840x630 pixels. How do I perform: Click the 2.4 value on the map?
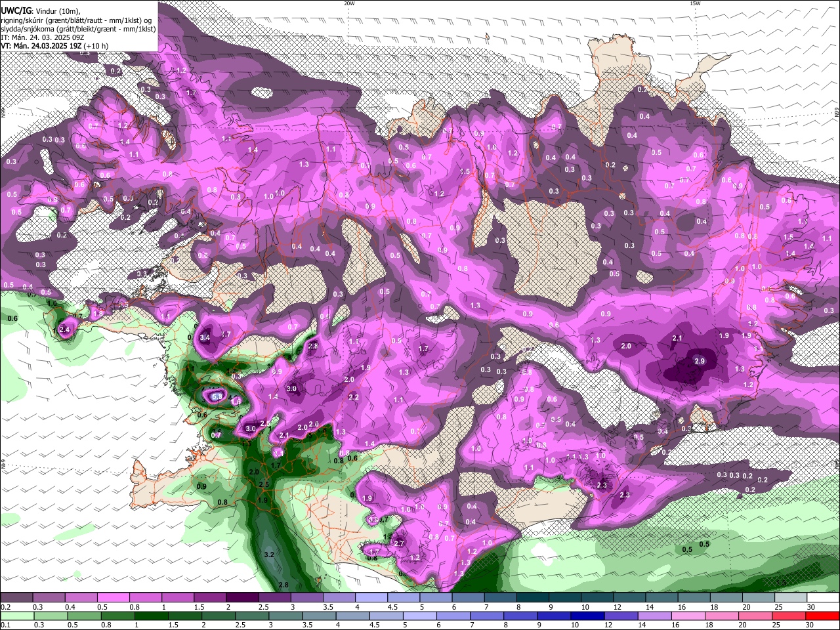pyautogui.click(x=64, y=329)
